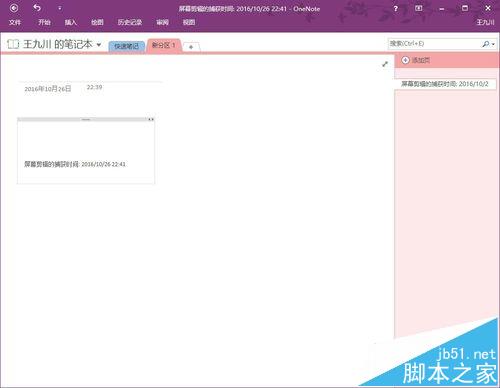Switch to the 开始 ribbon tab
The width and height of the screenshot is (500, 388).
(44, 22)
